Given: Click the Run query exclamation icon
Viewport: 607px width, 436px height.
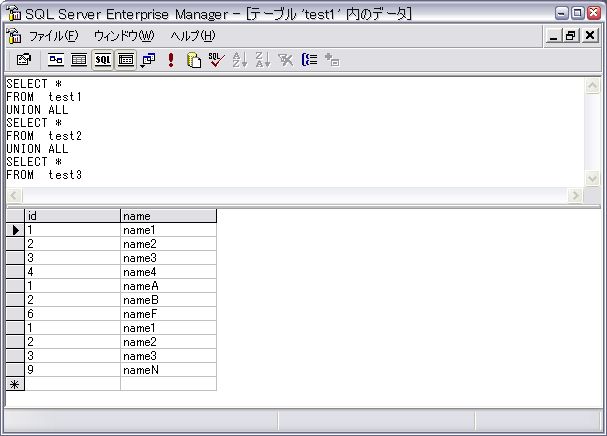Looking at the screenshot, I should [x=171, y=60].
